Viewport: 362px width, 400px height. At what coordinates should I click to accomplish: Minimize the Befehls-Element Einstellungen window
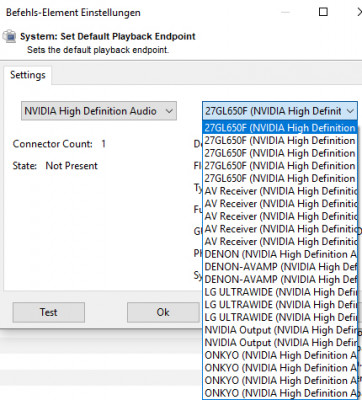(x=285, y=12)
